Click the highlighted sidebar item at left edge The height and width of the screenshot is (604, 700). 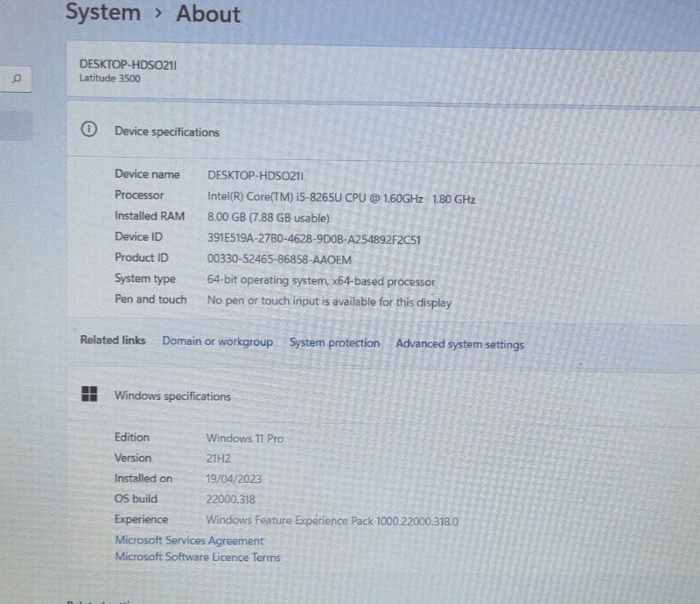click(16, 126)
